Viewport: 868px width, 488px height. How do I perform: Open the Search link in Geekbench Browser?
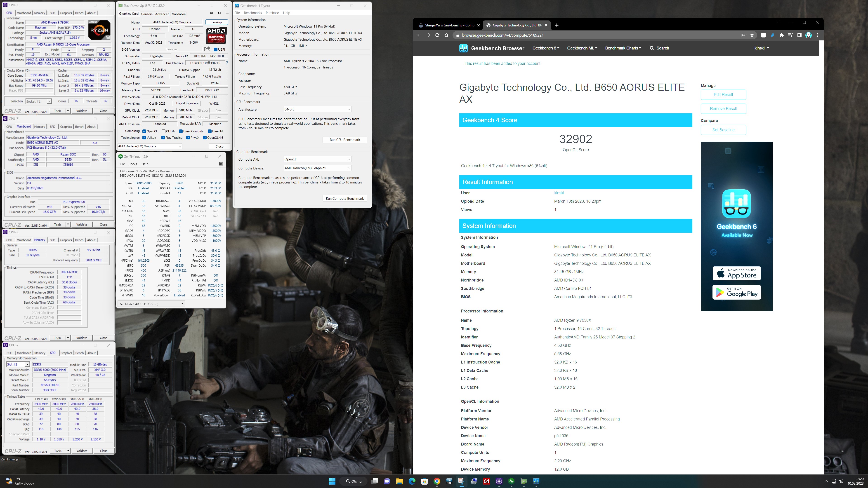click(659, 48)
